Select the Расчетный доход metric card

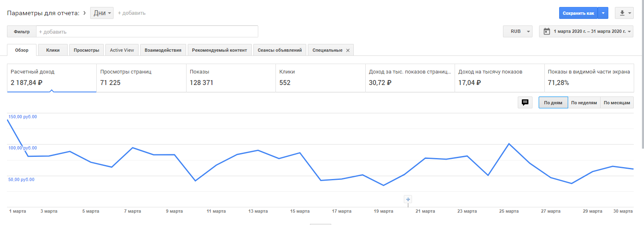[x=52, y=78]
